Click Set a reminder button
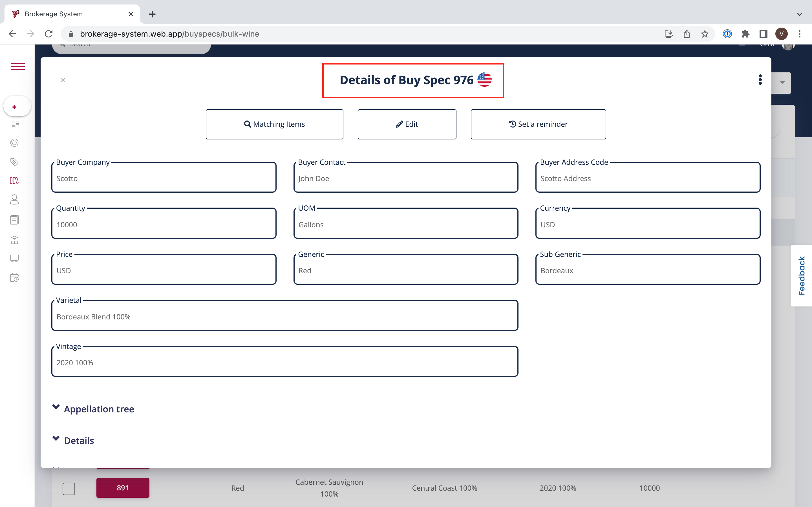Image resolution: width=812 pixels, height=507 pixels. 538,124
